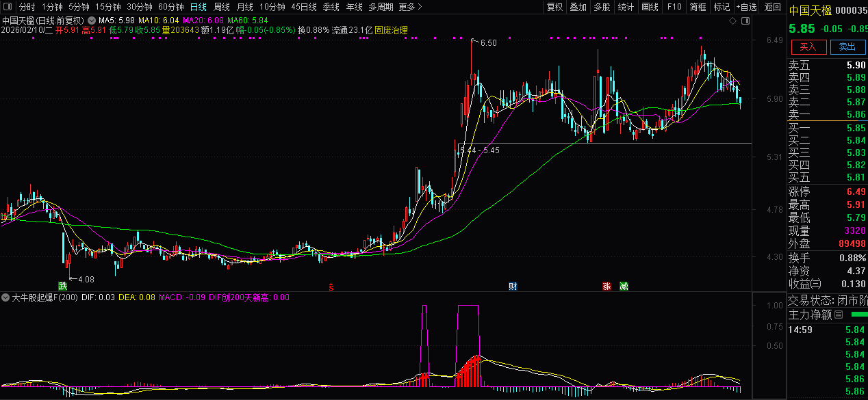Click the 固废治理 sector link
868x400 pixels.
[391, 31]
